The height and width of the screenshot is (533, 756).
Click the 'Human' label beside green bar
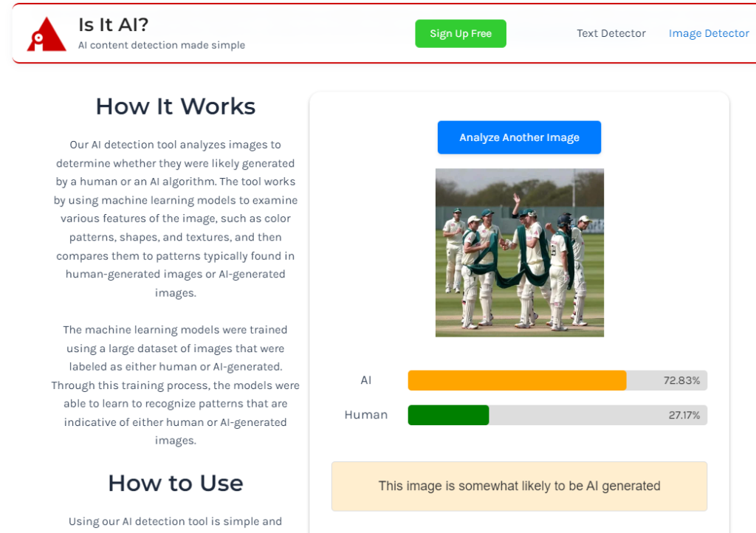click(x=366, y=415)
